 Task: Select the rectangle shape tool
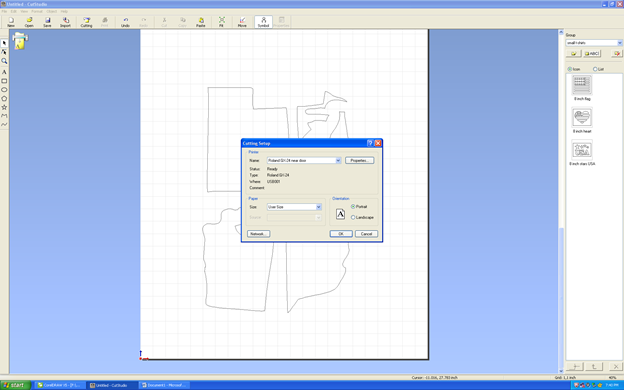[4, 81]
